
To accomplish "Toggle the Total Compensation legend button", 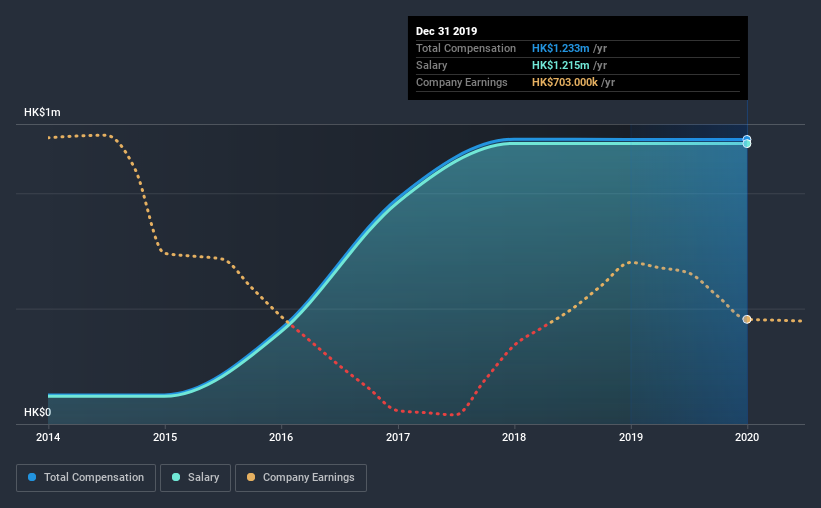I will (86, 478).
